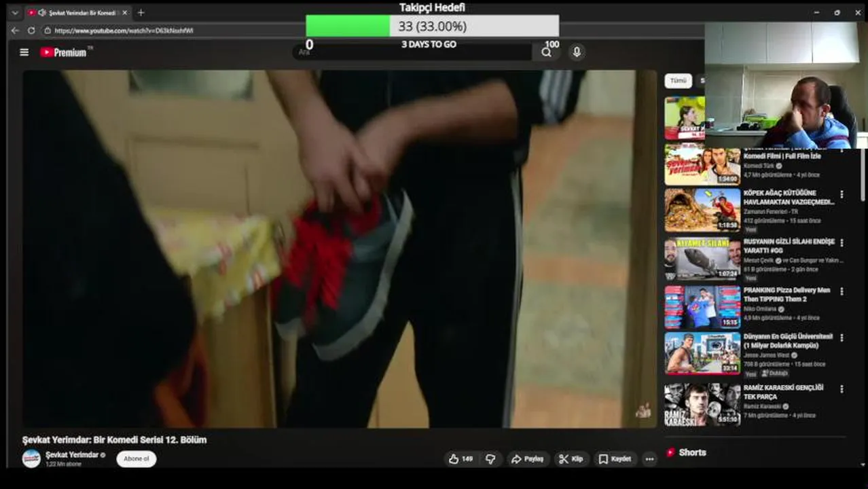
Task: Subscribe with the Abone ol button
Action: click(137, 459)
